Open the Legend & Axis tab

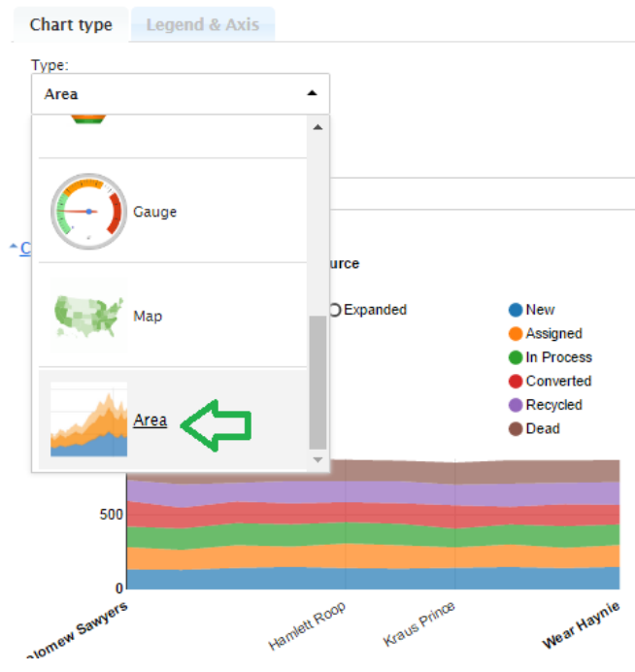click(x=202, y=24)
